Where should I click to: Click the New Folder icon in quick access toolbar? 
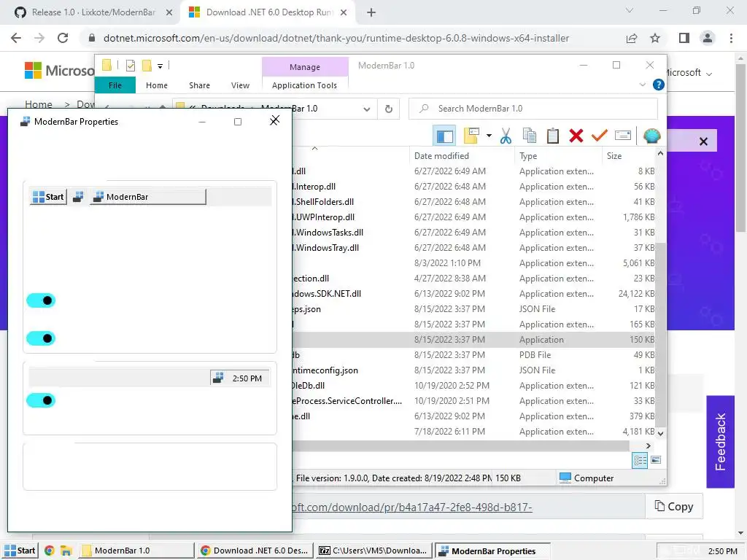[x=147, y=66]
